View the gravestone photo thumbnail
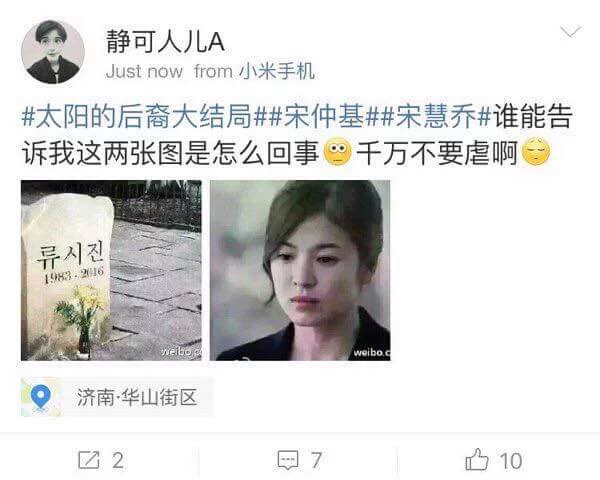Viewport: 600px width, 480px height. pyautogui.click(x=111, y=270)
